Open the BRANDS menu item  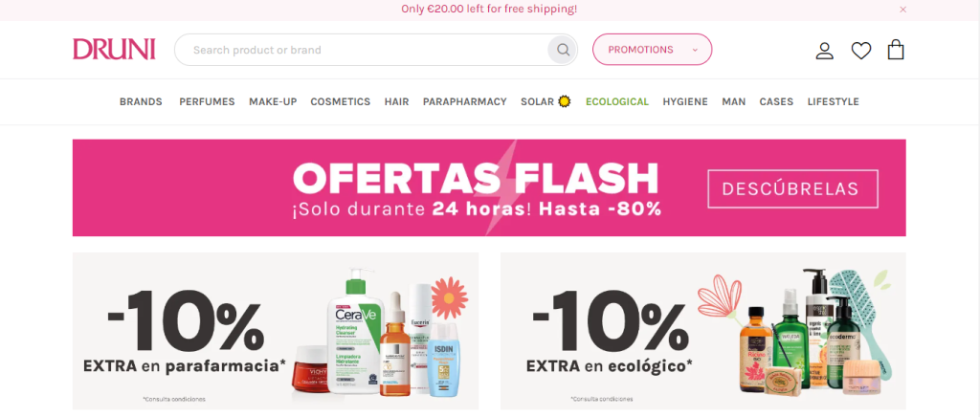coord(141,101)
